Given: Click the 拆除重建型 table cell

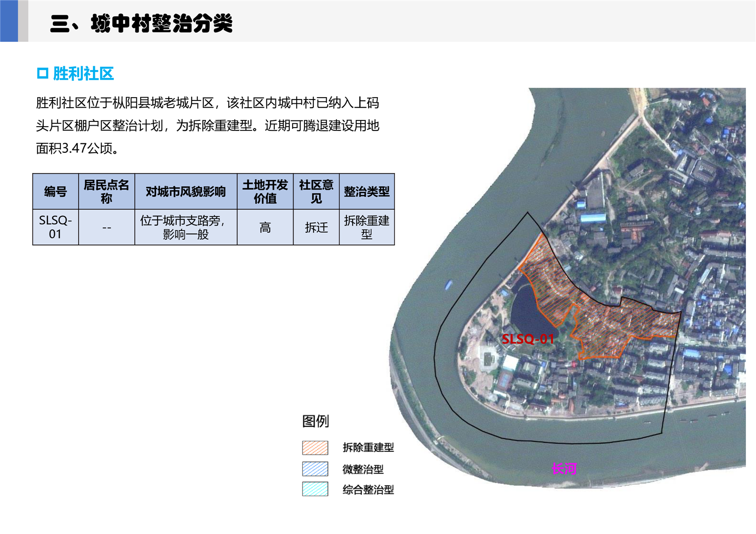Looking at the screenshot, I should [367, 227].
